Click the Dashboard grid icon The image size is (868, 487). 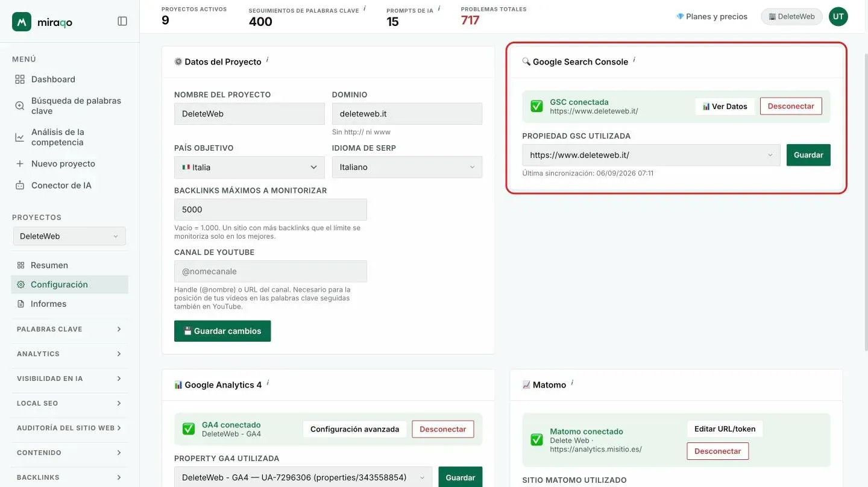20,80
